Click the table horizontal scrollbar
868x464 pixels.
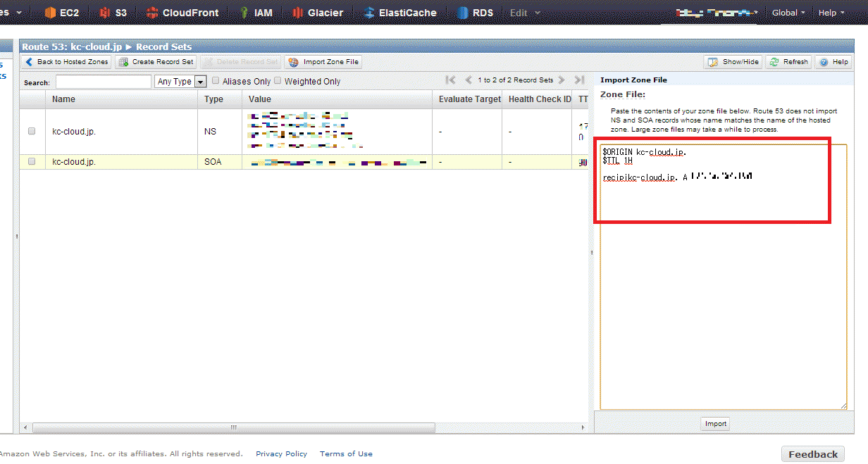pos(234,427)
